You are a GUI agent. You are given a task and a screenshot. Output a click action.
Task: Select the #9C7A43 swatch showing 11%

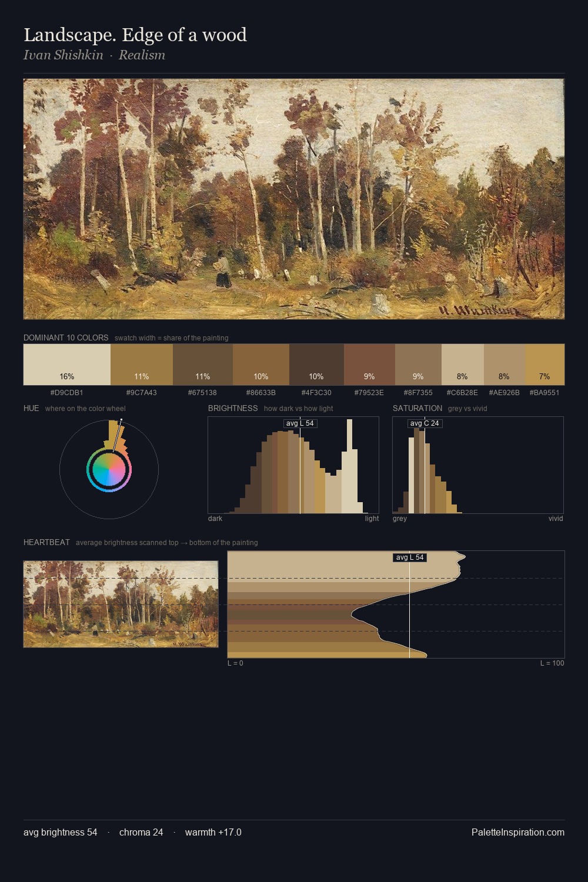(x=142, y=365)
